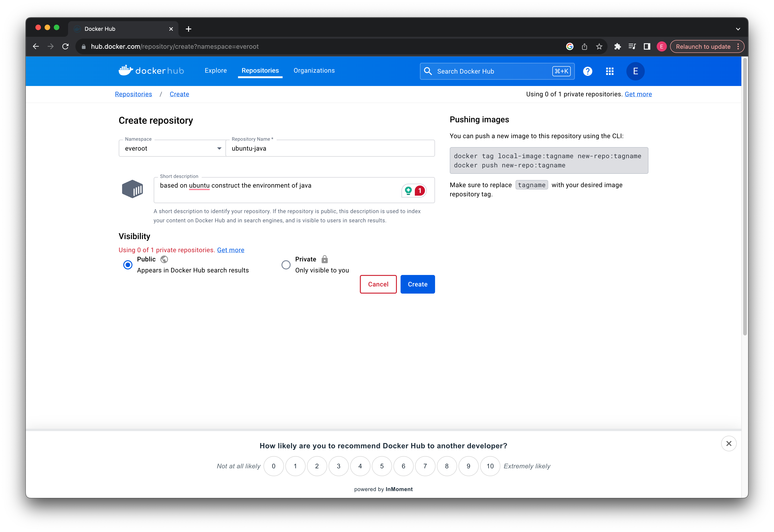Click the site padlock icon
Image resolution: width=774 pixels, height=532 pixels.
(x=84, y=46)
